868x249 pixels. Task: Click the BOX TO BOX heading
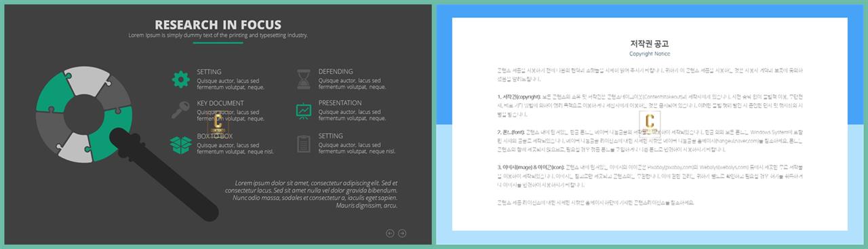pos(215,136)
